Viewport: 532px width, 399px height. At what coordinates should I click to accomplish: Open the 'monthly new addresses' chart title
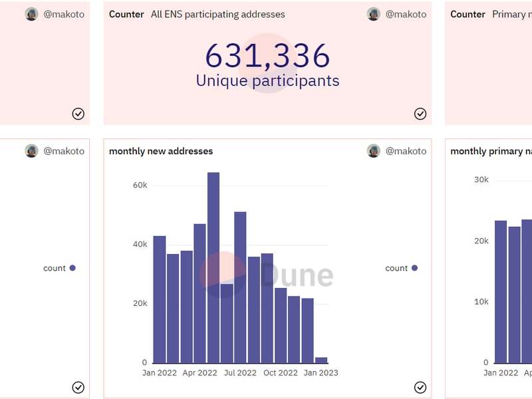(x=161, y=151)
